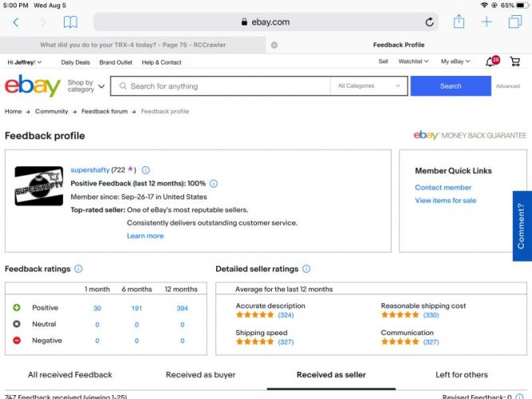Close the RCCrawler tab with its X
The image size is (532, 399).
pyautogui.click(x=274, y=45)
